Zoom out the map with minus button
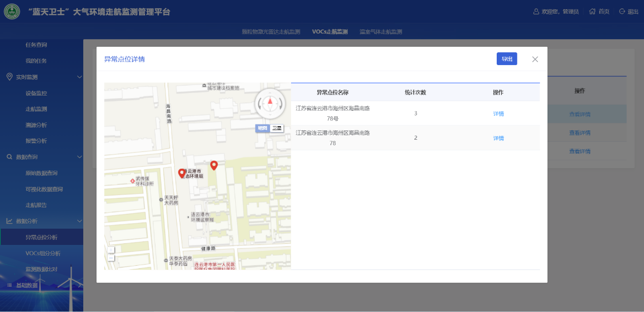Image resolution: width=644 pixels, height=312 pixels. 111,258
